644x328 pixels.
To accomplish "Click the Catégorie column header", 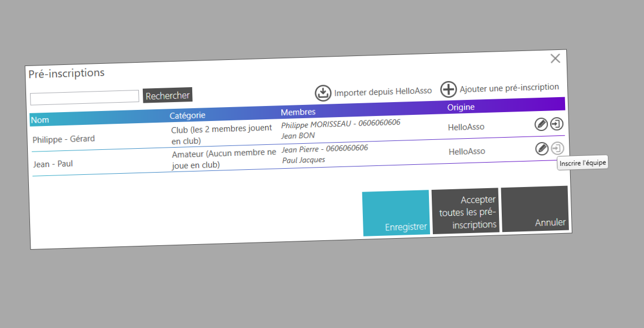I will pyautogui.click(x=187, y=115).
